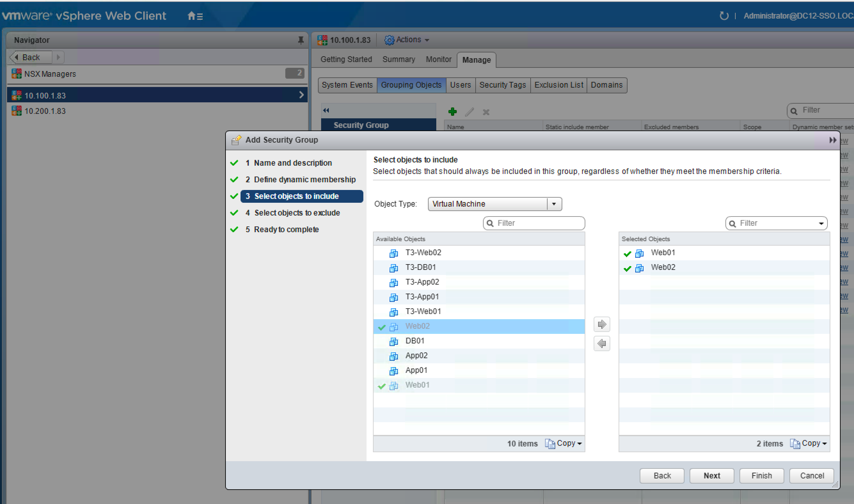Click the grey delete X icon in toolbar
The image size is (854, 504).
pyautogui.click(x=486, y=112)
